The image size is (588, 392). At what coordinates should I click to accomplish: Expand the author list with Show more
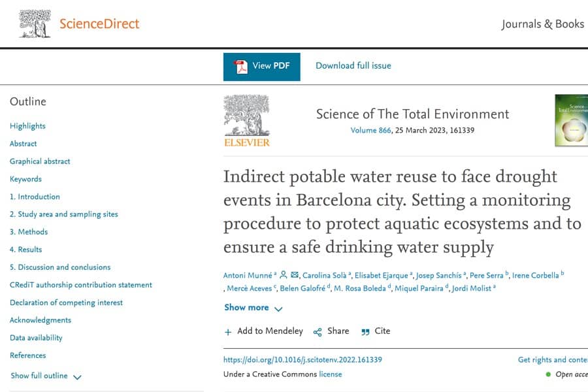246,308
